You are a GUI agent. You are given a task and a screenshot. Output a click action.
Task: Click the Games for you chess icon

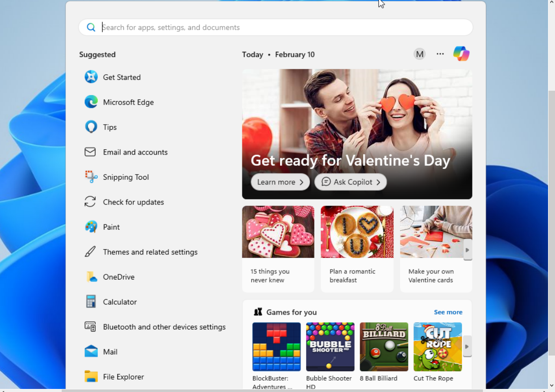[x=258, y=312]
